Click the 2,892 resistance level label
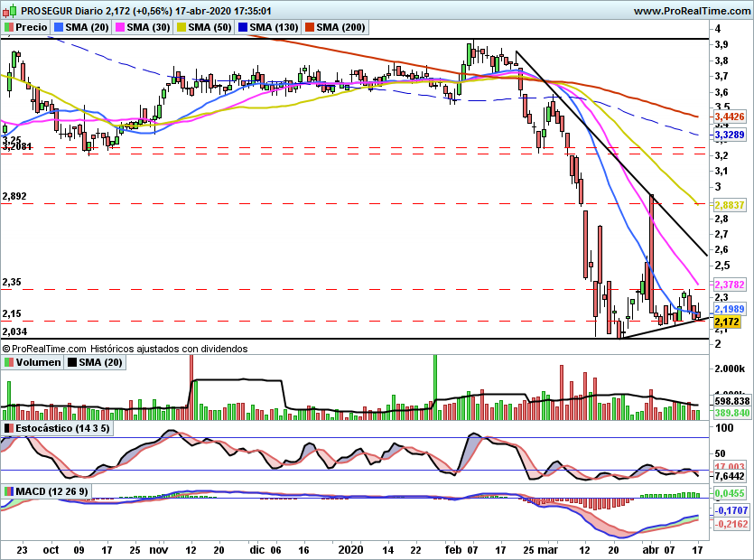This screenshot has height=560, width=754. pos(14,196)
